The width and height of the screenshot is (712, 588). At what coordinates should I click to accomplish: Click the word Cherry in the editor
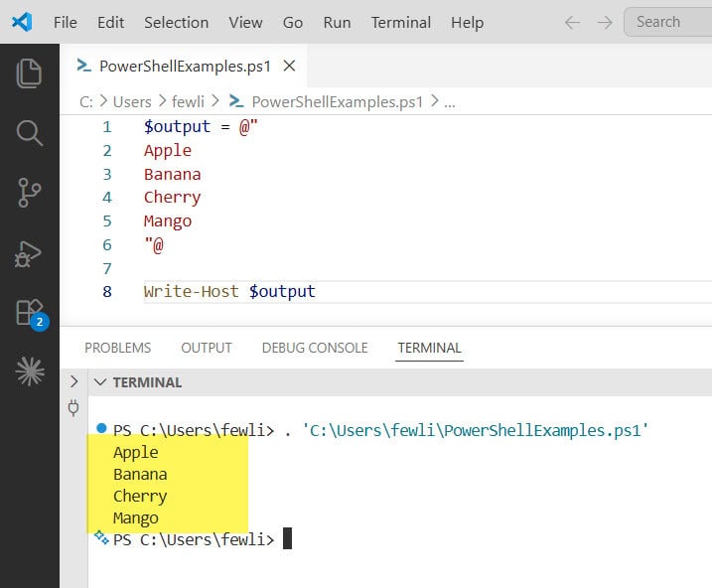click(x=172, y=198)
